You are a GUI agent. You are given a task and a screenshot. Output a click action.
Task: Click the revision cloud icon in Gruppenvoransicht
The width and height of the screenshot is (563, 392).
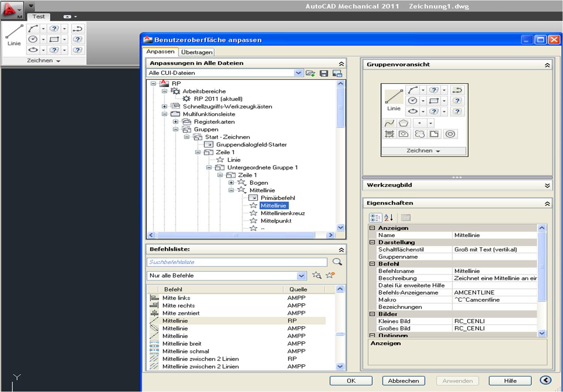[x=420, y=134]
